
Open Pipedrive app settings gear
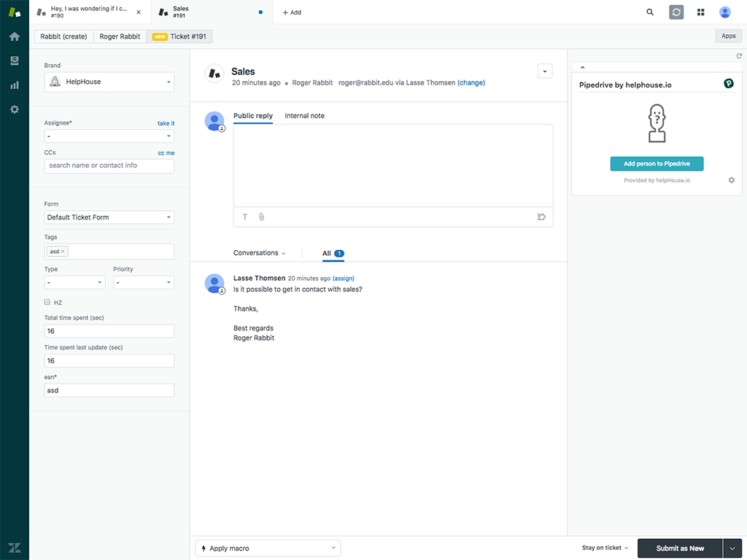pyautogui.click(x=731, y=180)
